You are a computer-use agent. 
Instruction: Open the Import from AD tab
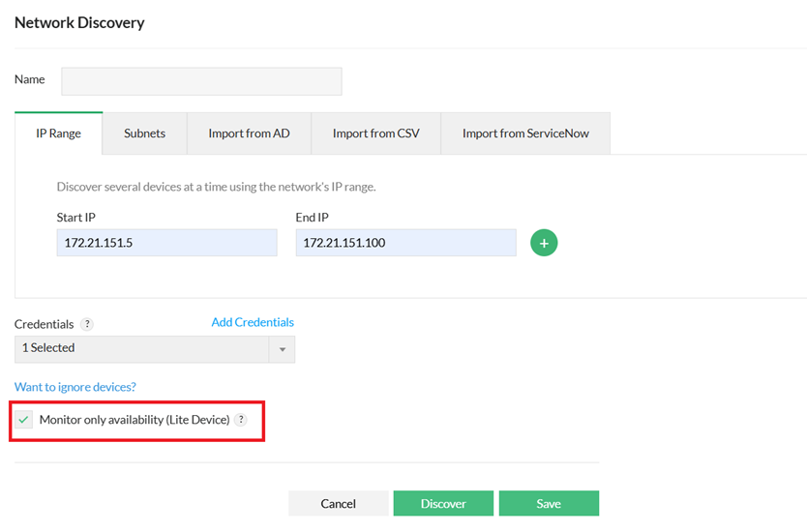pos(249,133)
